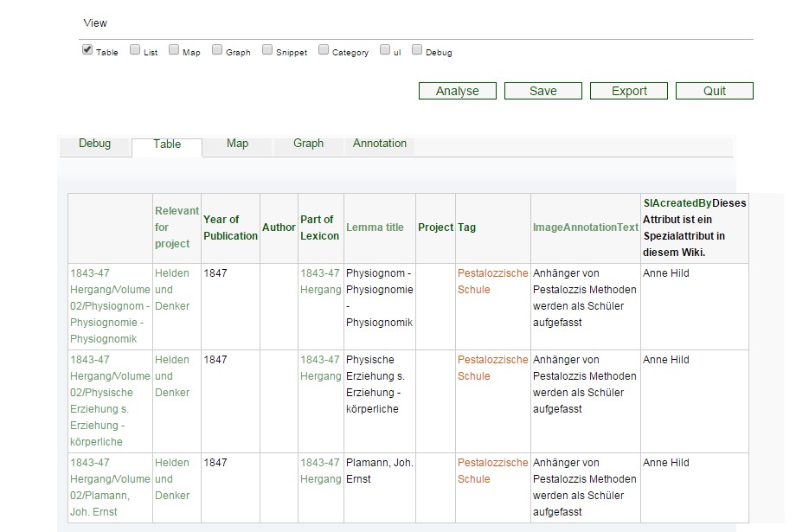Select annotation text in the Physiognom row

tap(584, 298)
